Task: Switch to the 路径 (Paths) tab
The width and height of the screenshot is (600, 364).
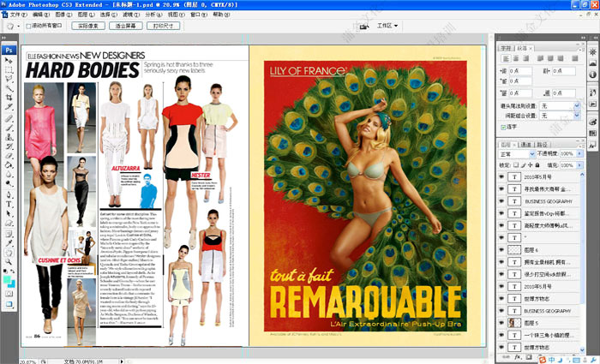Action: point(542,145)
